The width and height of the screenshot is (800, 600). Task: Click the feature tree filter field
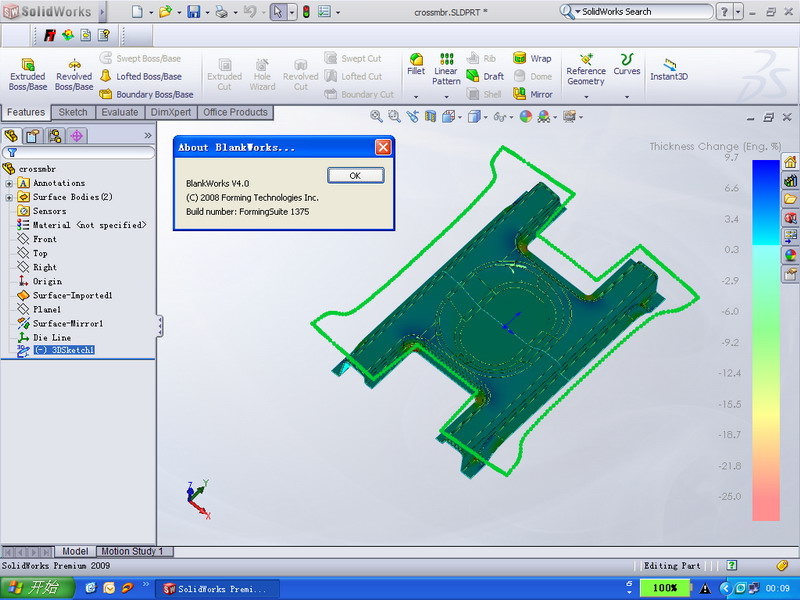coord(79,152)
